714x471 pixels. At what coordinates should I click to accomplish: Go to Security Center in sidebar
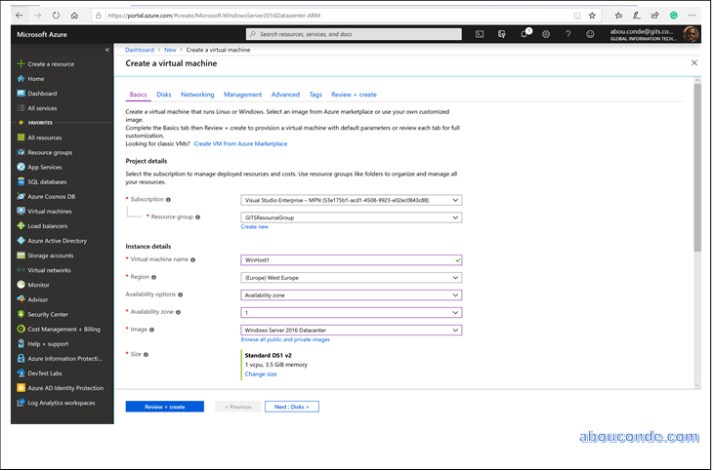point(47,313)
